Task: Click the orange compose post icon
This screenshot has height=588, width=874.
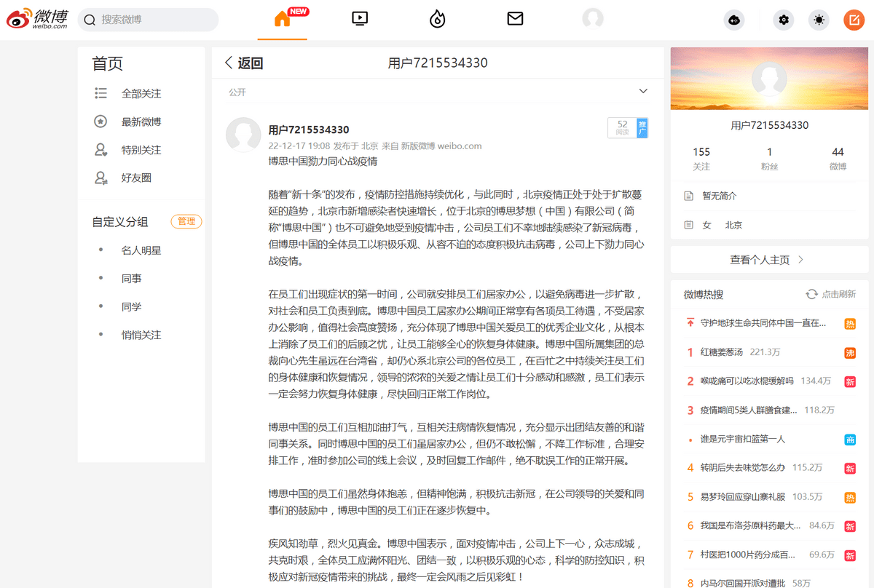Action: click(x=854, y=20)
